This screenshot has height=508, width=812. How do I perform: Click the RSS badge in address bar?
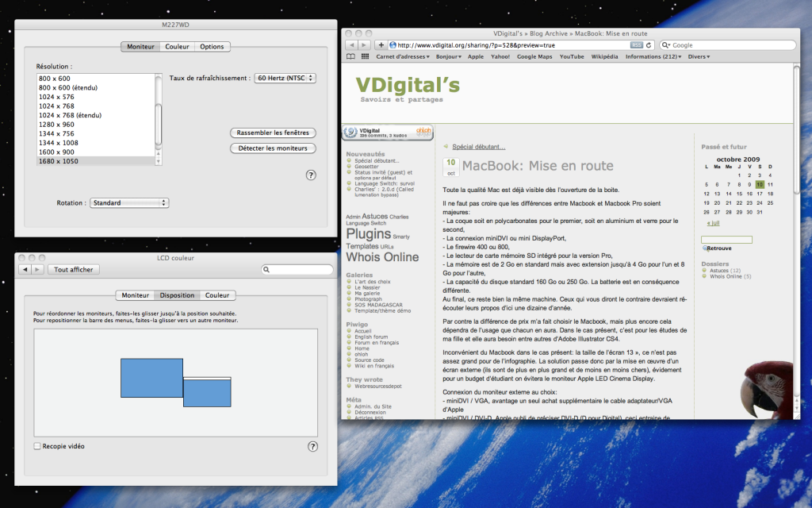pyautogui.click(x=637, y=45)
